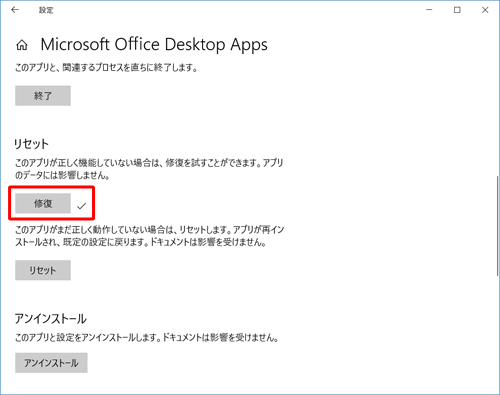This screenshot has width=500, height=395.
Task: Click the 終了 (Terminate) button
Action: [x=43, y=96]
